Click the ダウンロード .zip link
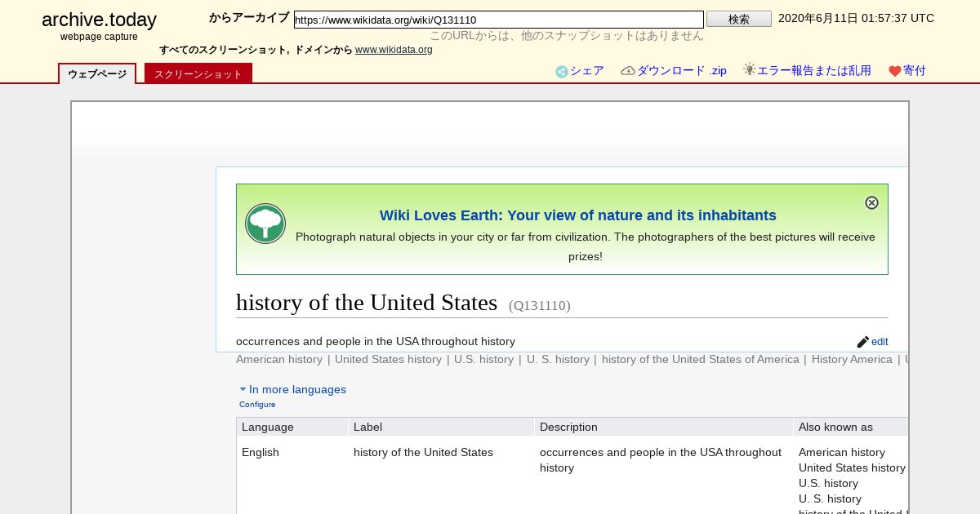This screenshot has width=980, height=514. 682,71
